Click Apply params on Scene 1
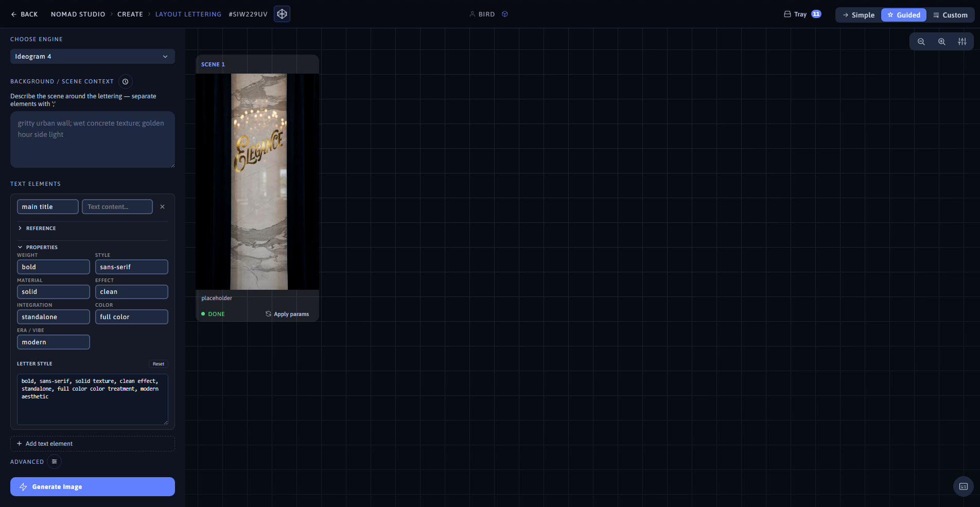980x507 pixels. 287,314
